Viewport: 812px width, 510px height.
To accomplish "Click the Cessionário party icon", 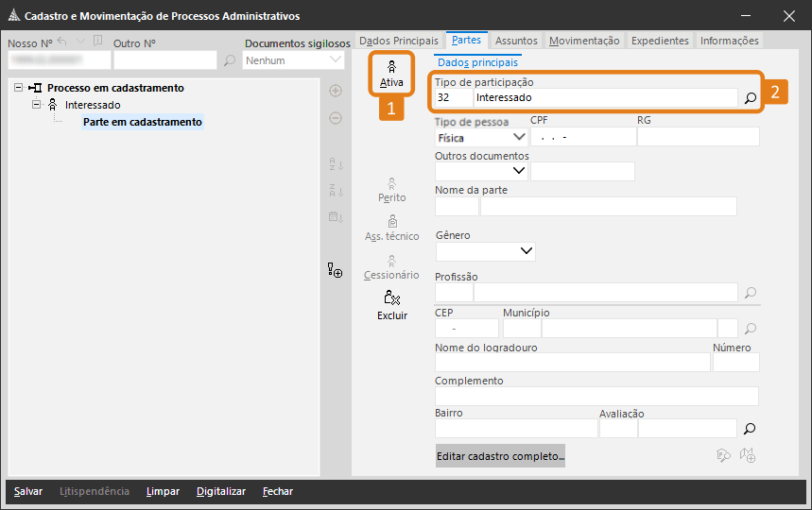I will [x=391, y=266].
